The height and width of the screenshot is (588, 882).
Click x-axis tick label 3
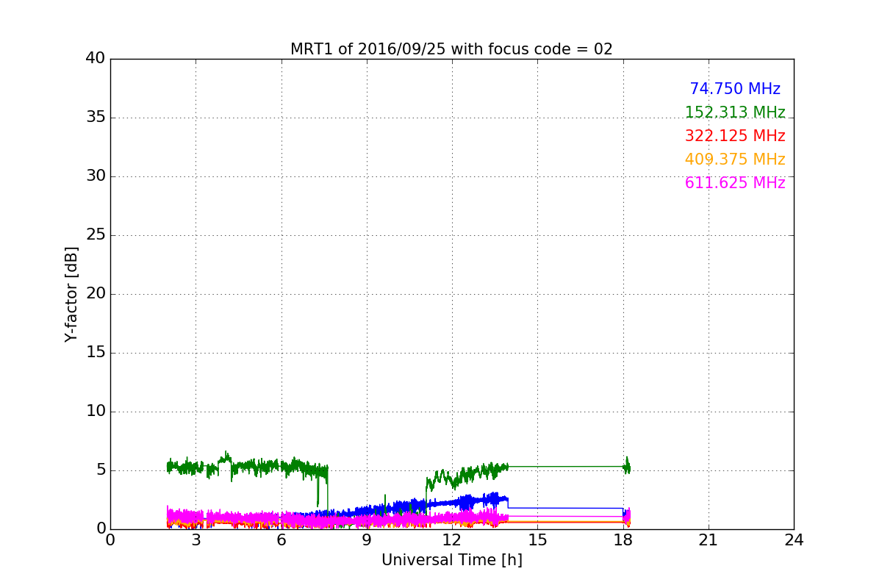pos(196,539)
